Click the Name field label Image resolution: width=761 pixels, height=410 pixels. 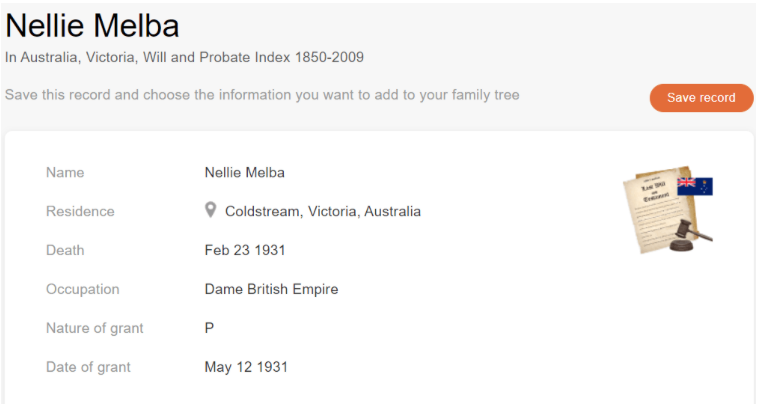pos(65,172)
